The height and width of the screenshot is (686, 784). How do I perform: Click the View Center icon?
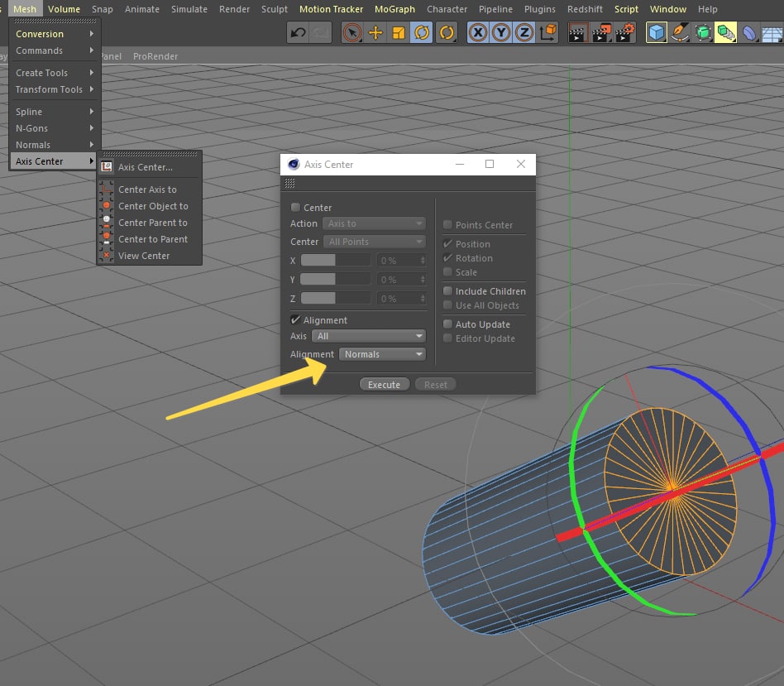(x=106, y=255)
